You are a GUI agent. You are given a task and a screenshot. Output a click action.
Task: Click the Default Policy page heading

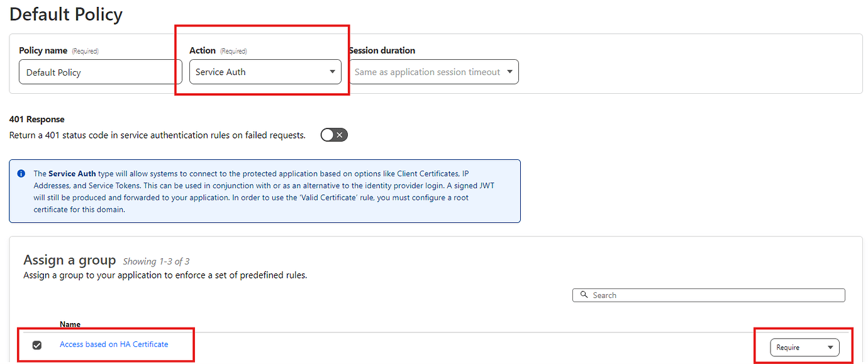pos(66,14)
